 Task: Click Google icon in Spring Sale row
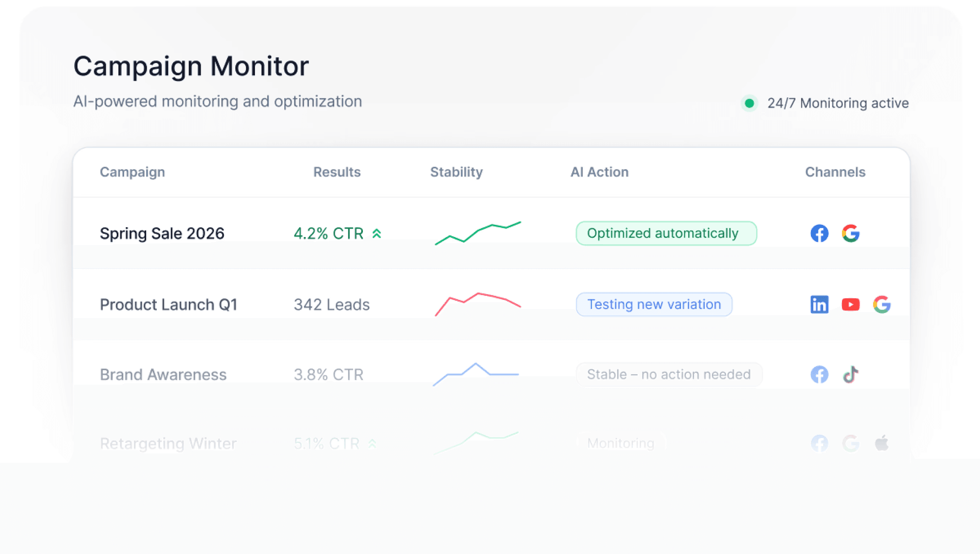[850, 233]
